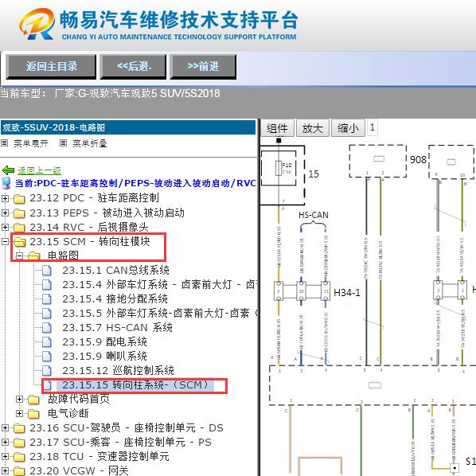Image resolution: width=476 pixels, height=476 pixels.
Task: Click the 23.17 SCU-乘客 folder icon
Action: pos(19,443)
